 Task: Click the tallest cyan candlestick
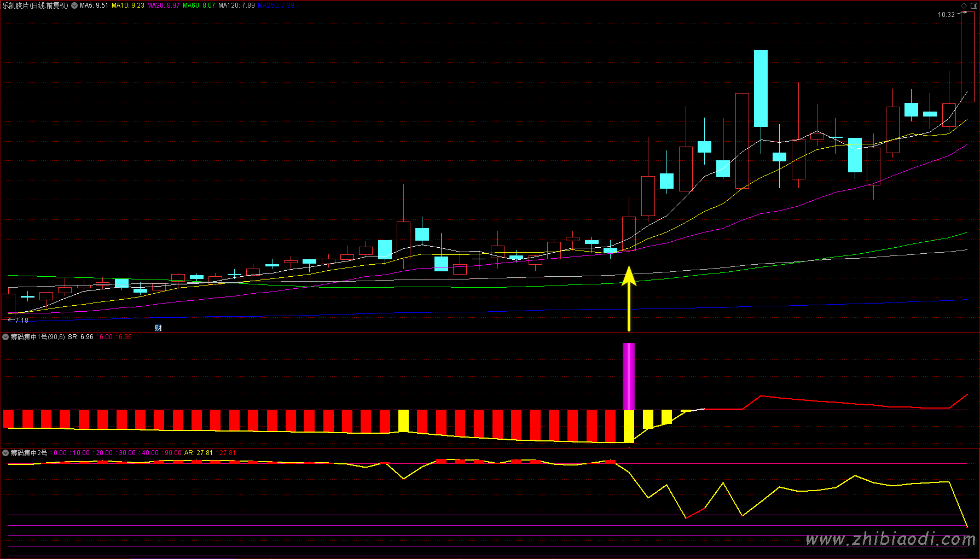coord(761,88)
